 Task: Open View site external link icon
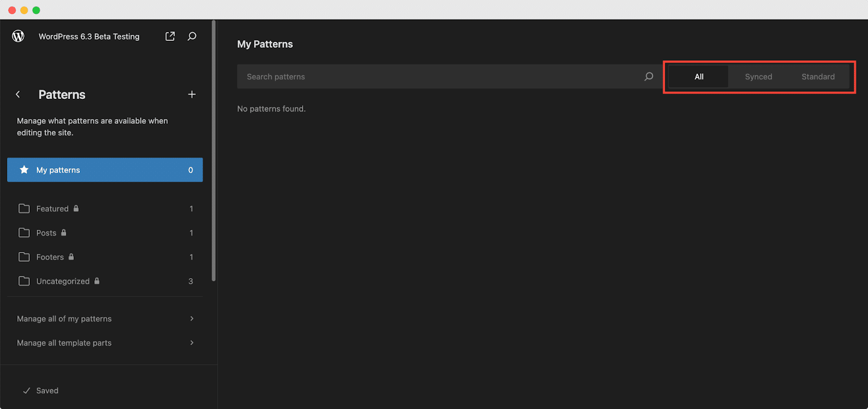pyautogui.click(x=170, y=36)
